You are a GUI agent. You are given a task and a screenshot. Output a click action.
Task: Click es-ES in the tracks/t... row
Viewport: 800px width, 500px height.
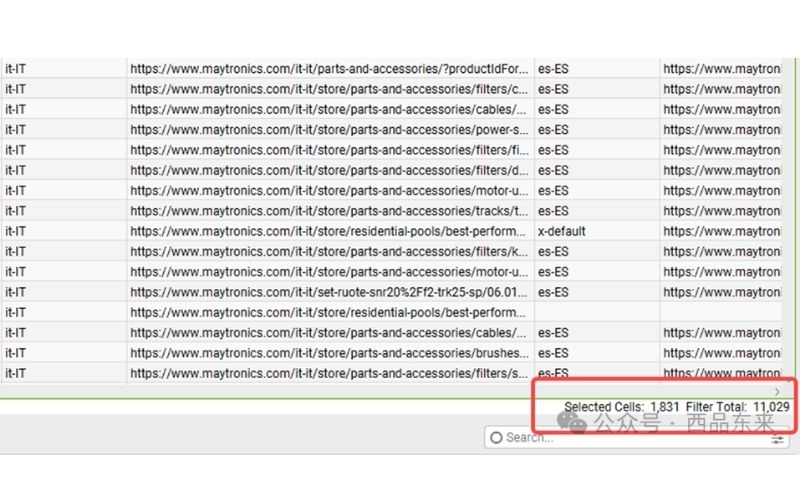[x=553, y=211]
